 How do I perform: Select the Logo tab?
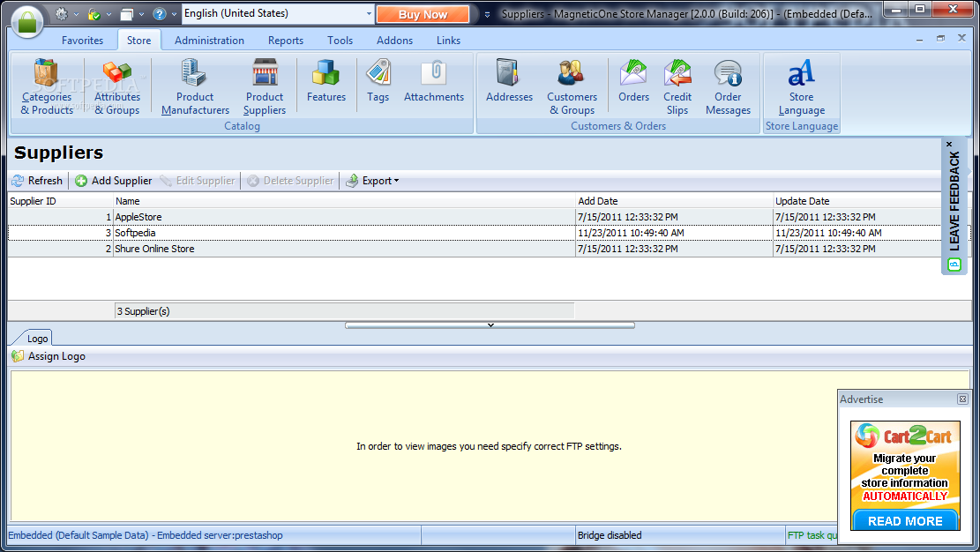pyautogui.click(x=38, y=339)
